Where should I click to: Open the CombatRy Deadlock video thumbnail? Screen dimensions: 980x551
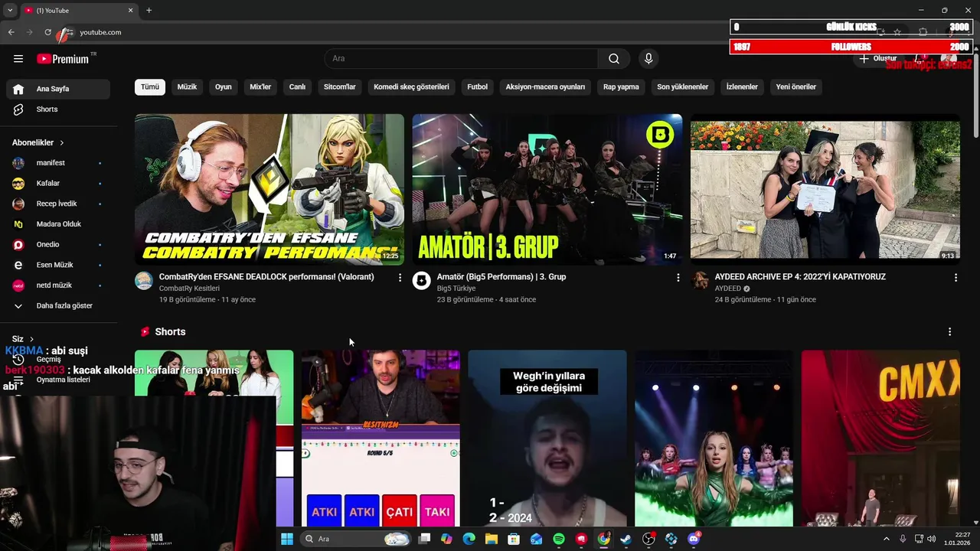click(x=269, y=189)
